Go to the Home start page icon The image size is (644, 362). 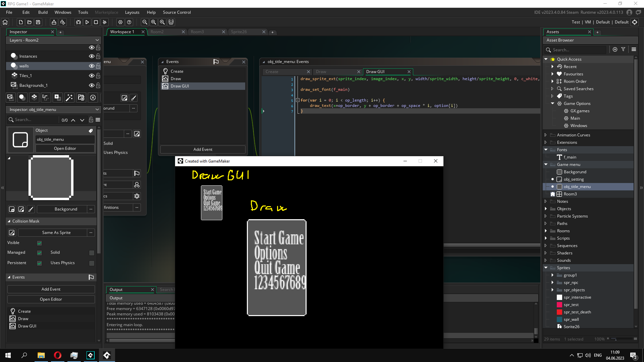coord(5,22)
